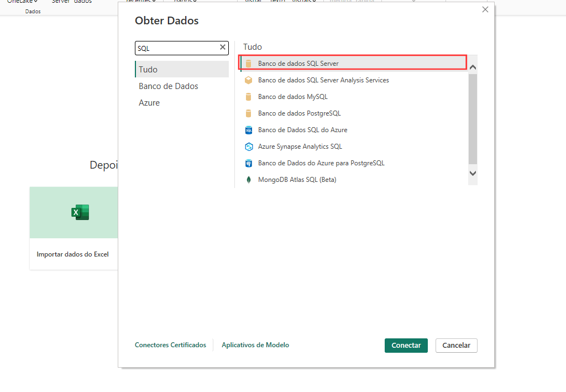The width and height of the screenshot is (566, 392).
Task: Open the Conectores Certificados link
Action: [170, 345]
